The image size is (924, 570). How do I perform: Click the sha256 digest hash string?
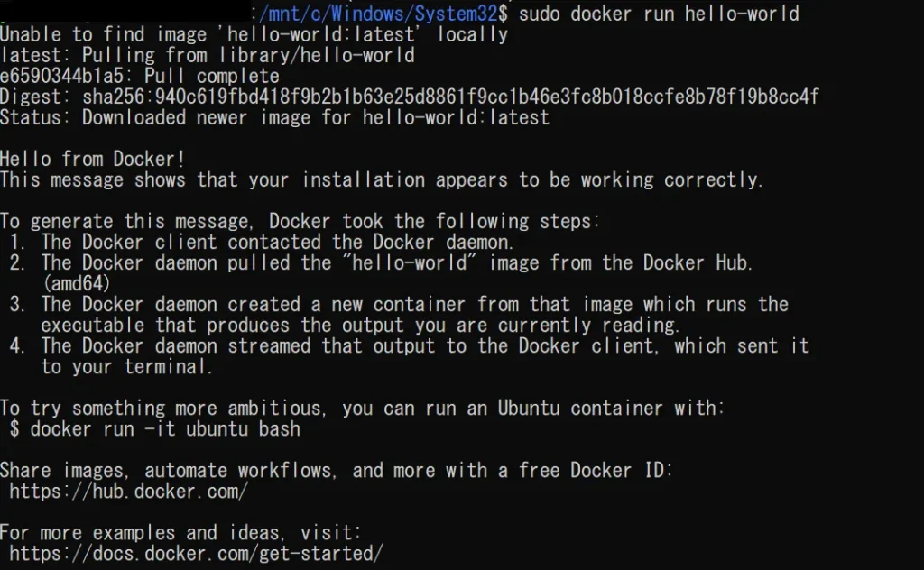(x=451, y=97)
